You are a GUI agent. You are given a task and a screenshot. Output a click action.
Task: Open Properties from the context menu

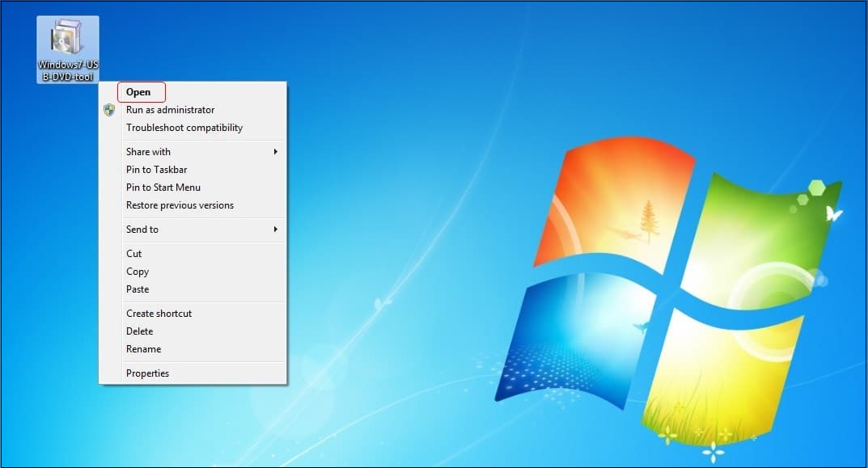[193, 373]
